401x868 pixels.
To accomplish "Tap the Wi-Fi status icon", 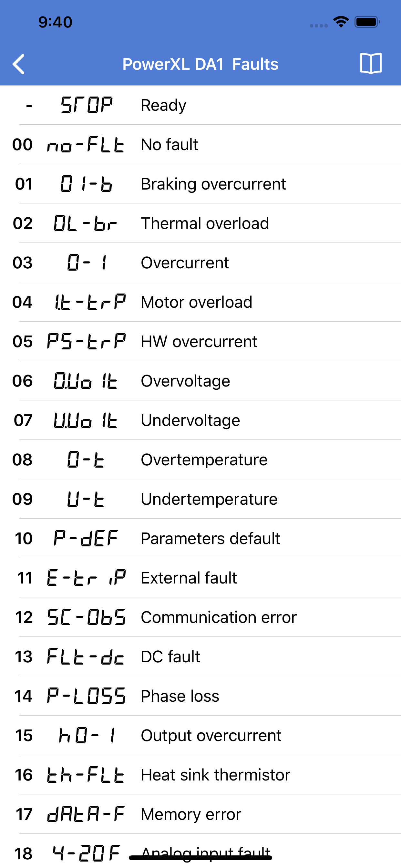I will [x=340, y=21].
